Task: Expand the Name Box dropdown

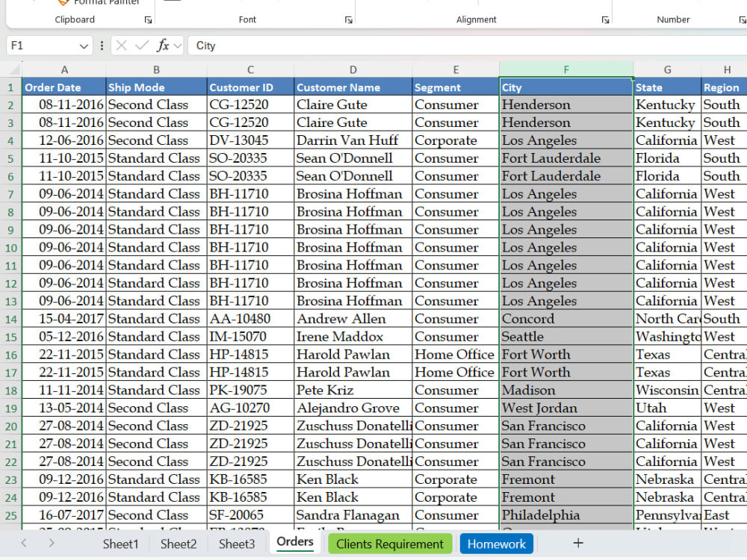Action: (x=84, y=46)
